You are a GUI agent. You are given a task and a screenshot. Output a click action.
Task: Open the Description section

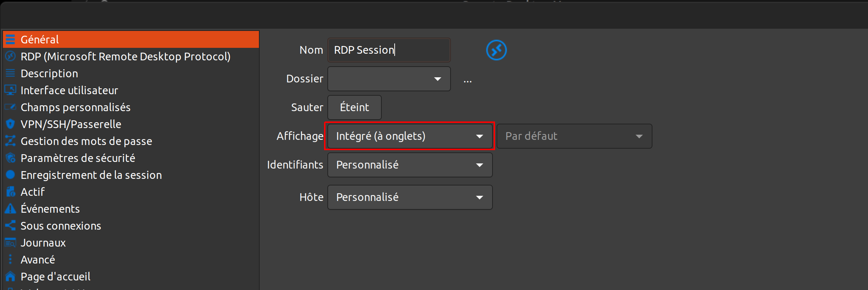click(49, 73)
